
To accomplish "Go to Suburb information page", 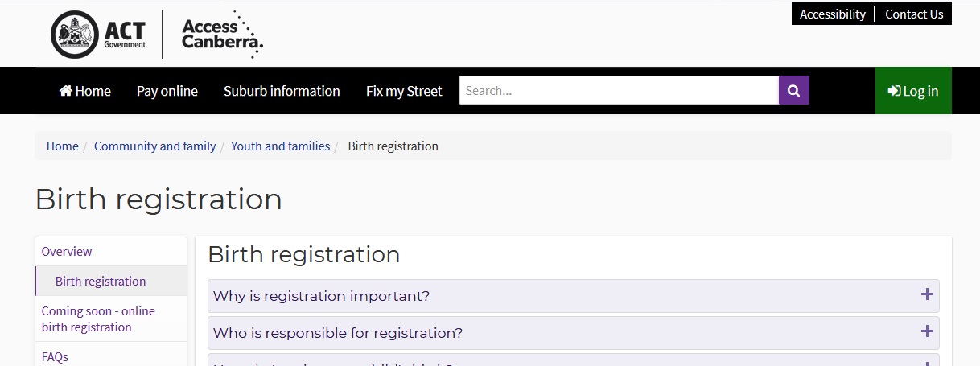I will (x=282, y=91).
